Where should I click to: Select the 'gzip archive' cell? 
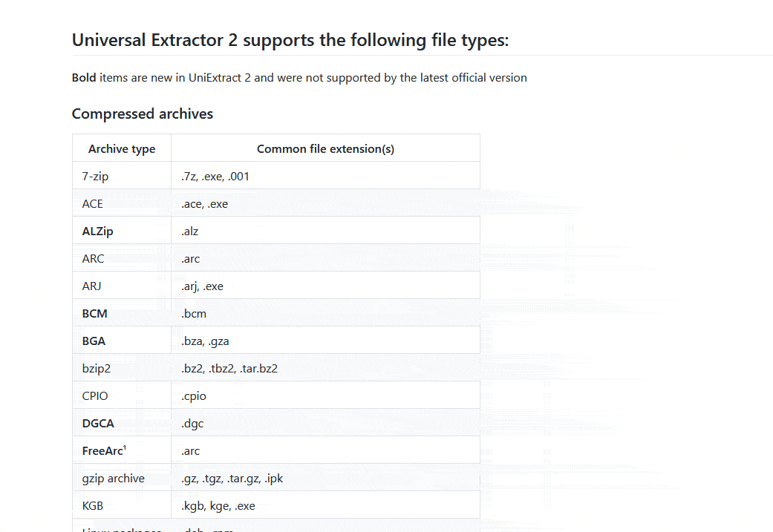pos(122,479)
